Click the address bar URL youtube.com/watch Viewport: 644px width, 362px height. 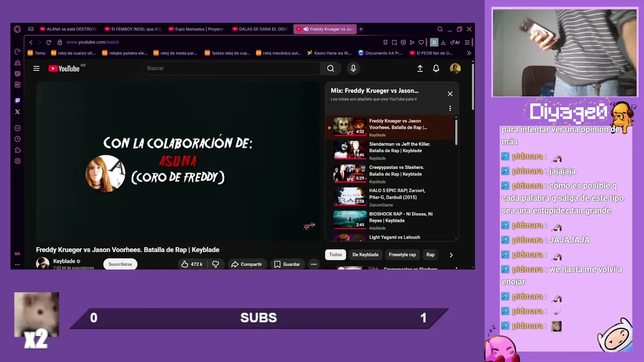click(x=93, y=42)
